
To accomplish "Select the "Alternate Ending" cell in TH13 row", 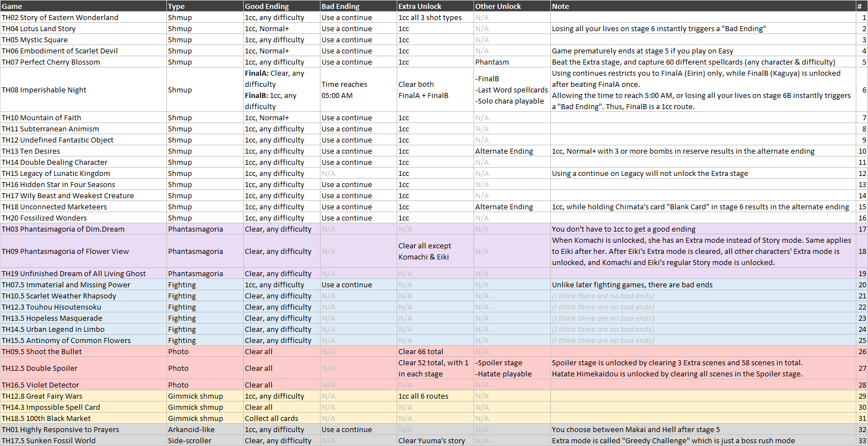I will [512, 151].
